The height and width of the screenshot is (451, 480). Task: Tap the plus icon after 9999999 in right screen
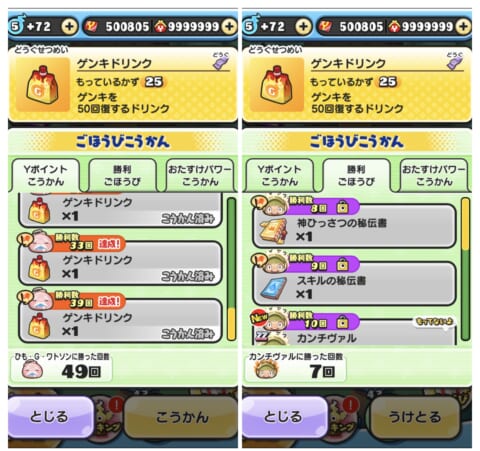[464, 26]
